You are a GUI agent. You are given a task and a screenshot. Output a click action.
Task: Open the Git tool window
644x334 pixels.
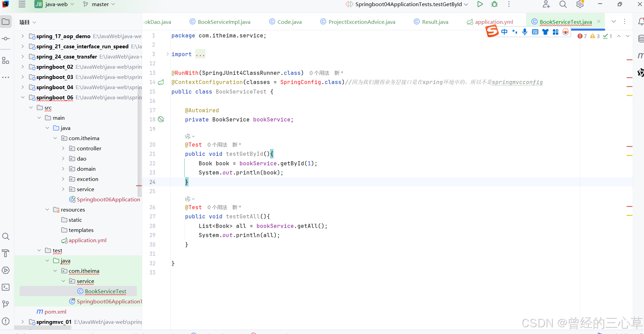(6, 304)
